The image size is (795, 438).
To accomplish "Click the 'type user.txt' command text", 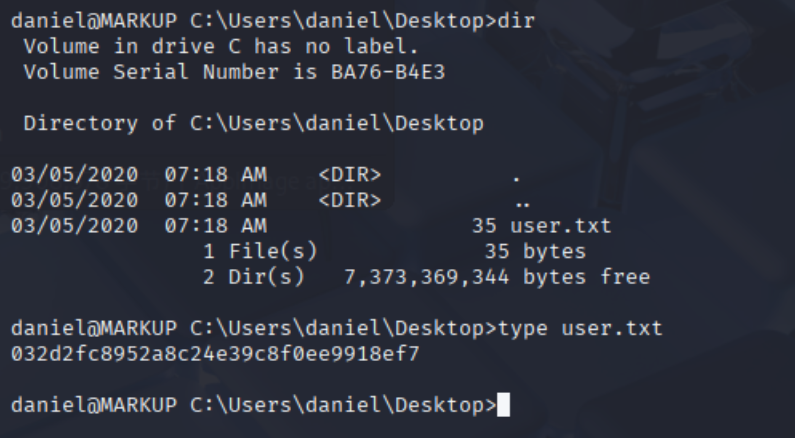I will (x=580, y=328).
